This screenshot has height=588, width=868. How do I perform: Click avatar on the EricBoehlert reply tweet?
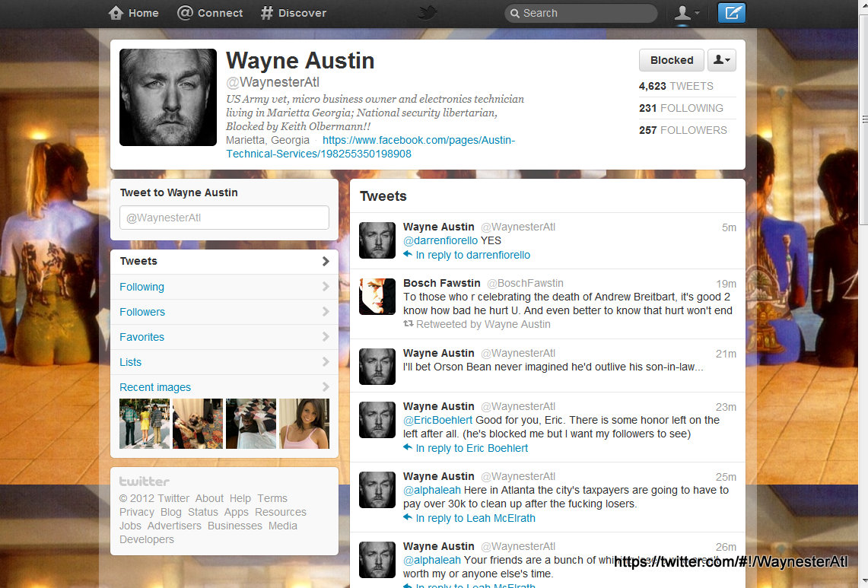(377, 420)
